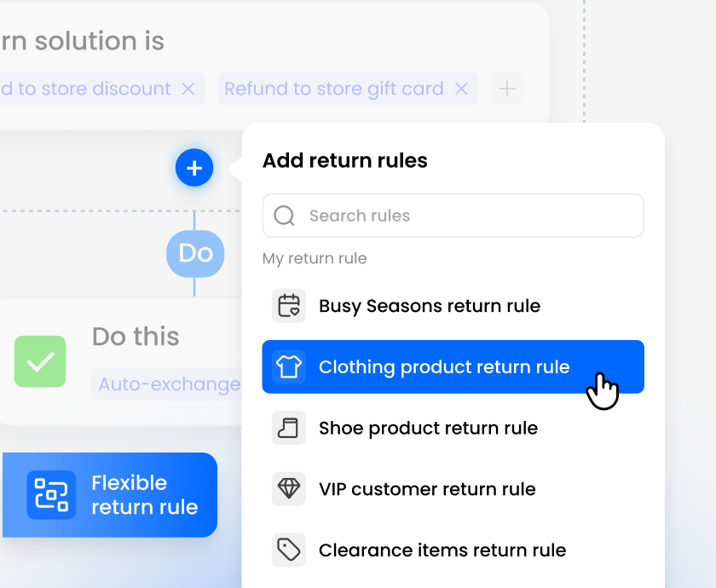Click the Flexible return rule button
Screen dimensions: 716x588
(109, 495)
